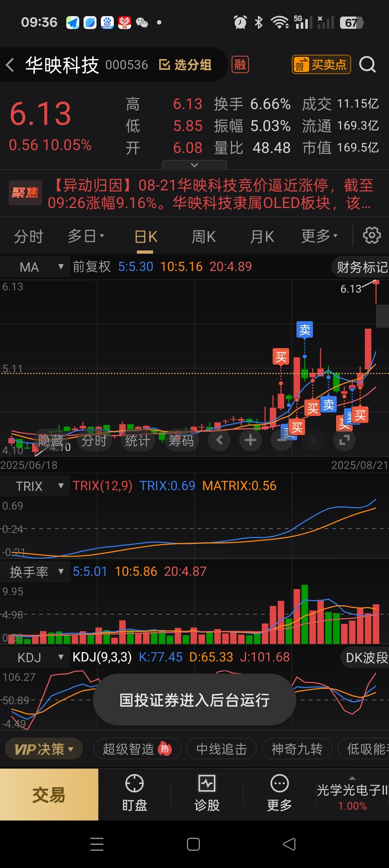Viewport: 389px width, 868px height.
Task: Tap 筹码 chip distribution button
Action: click(182, 440)
